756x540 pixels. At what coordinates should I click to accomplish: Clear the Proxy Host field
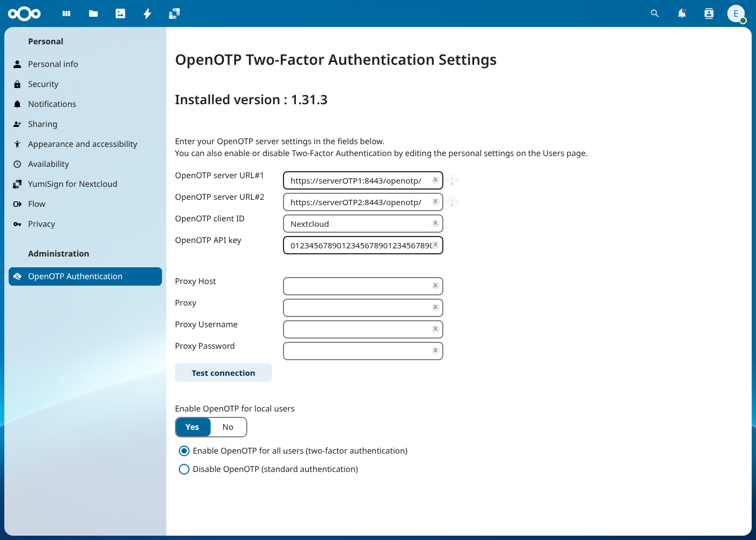click(x=435, y=286)
